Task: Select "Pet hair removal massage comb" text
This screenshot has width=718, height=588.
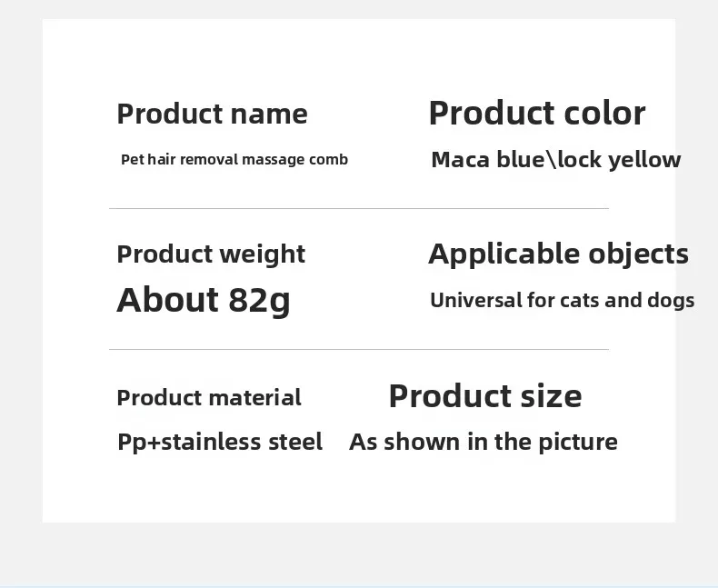Action: [x=234, y=160]
